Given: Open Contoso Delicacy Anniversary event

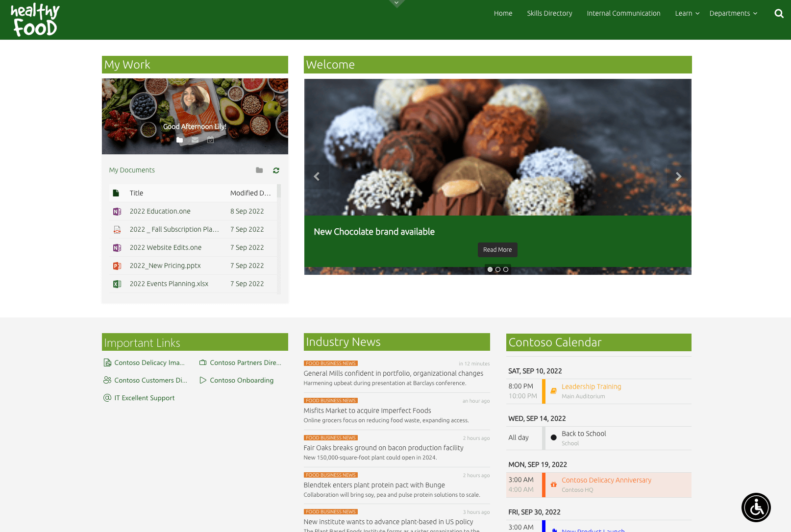Looking at the screenshot, I should tap(606, 480).
